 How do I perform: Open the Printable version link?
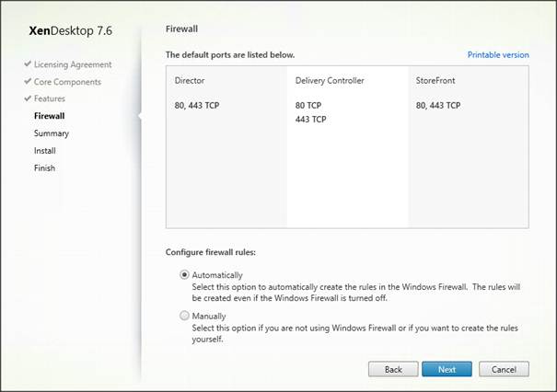pos(497,55)
